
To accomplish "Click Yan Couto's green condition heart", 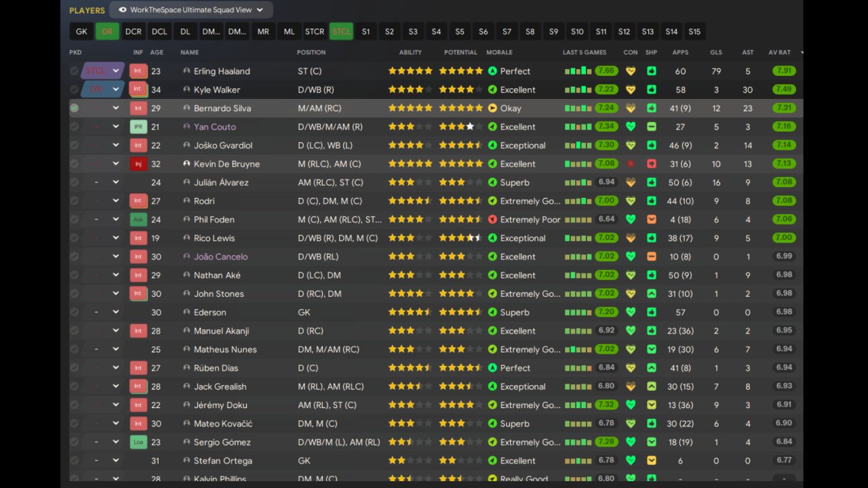I will pyautogui.click(x=631, y=127).
